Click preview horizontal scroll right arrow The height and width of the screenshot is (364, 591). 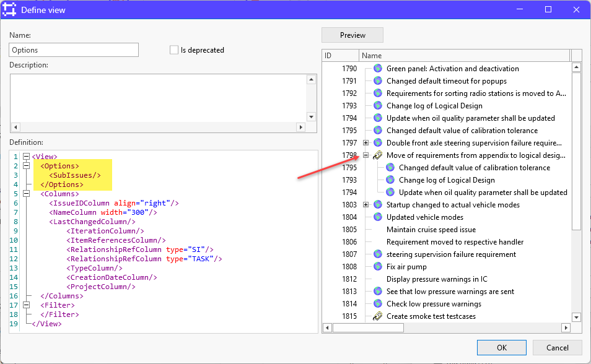(566, 328)
